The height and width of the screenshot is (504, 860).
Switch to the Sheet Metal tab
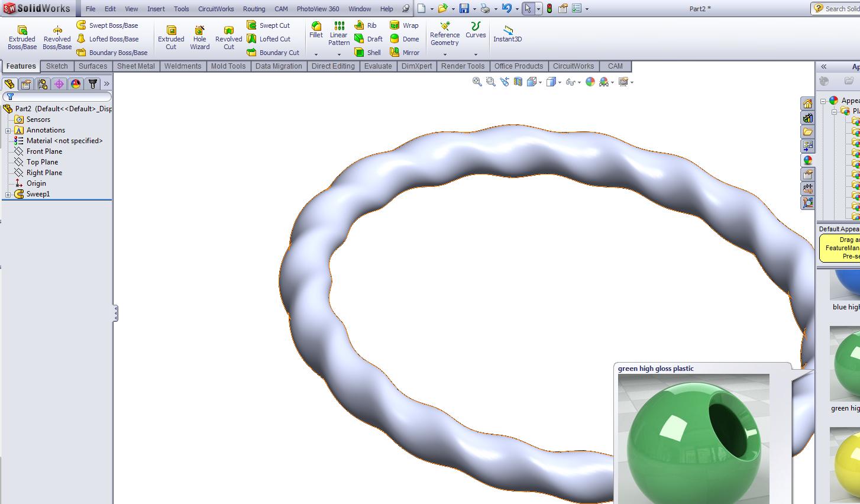pyautogui.click(x=135, y=66)
